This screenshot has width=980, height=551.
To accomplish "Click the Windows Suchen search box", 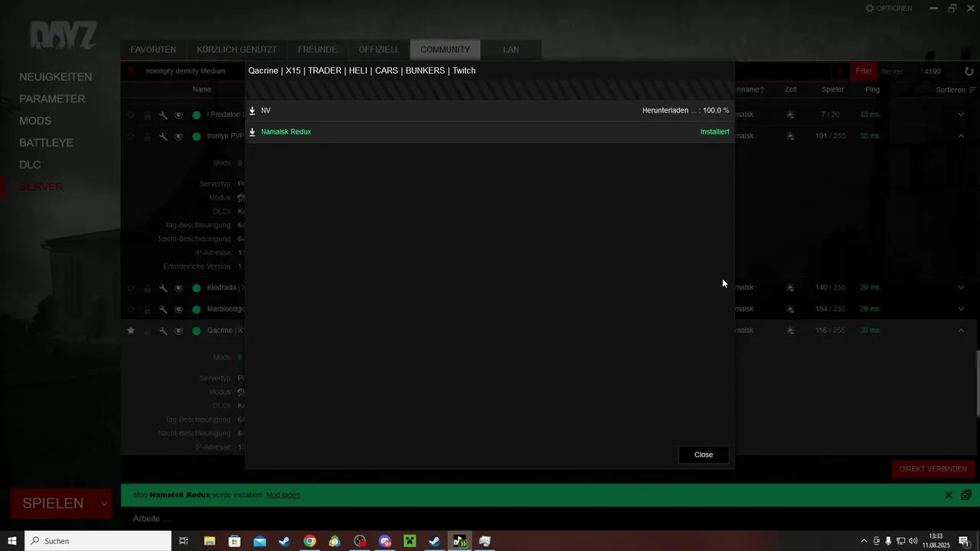I will click(x=98, y=541).
